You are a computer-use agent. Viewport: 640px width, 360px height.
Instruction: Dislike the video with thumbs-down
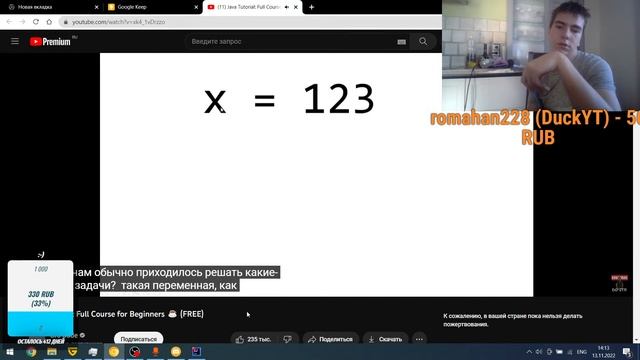287,339
